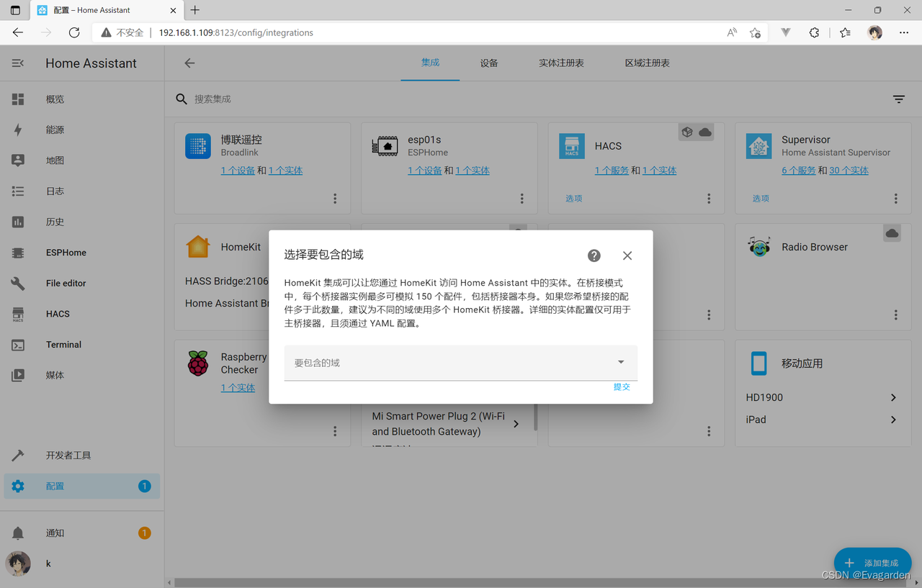Open 通知 notifications panel
This screenshot has height=588, width=922.
82,533
